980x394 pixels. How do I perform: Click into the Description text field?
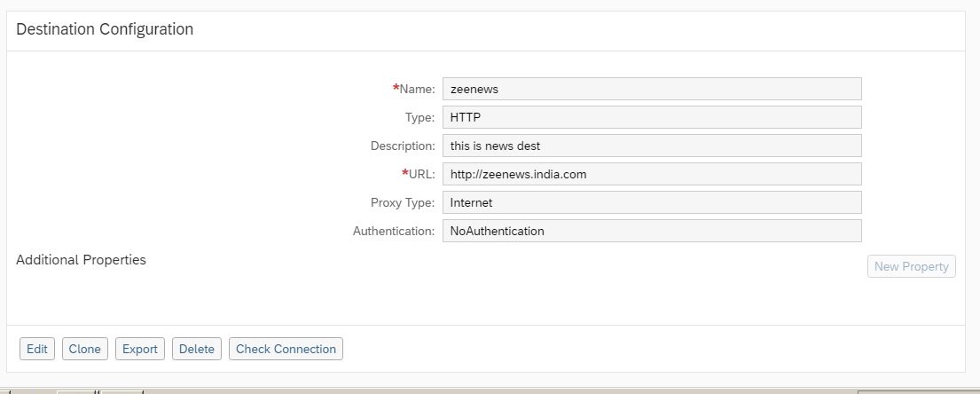point(651,146)
